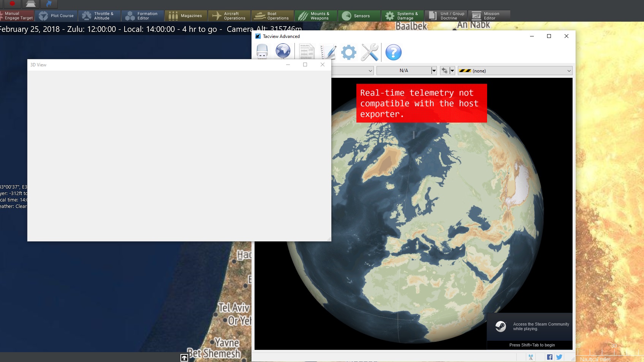The height and width of the screenshot is (362, 644).
Task: Click the An Nabk label on map
Action: tap(473, 25)
